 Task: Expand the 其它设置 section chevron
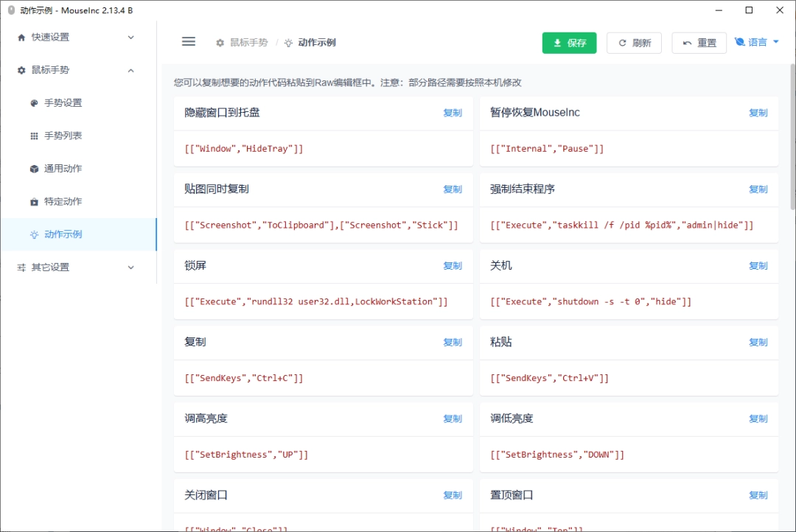pyautogui.click(x=131, y=267)
